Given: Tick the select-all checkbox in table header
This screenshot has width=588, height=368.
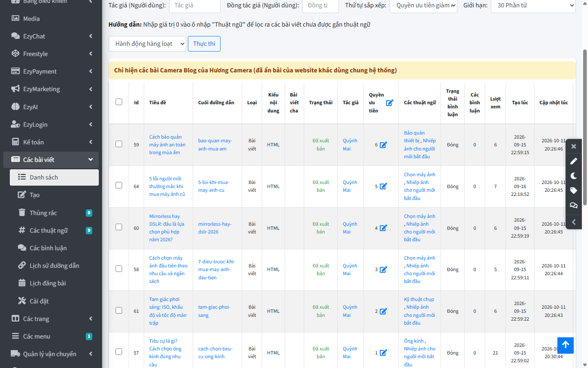Looking at the screenshot, I should coord(119,102).
